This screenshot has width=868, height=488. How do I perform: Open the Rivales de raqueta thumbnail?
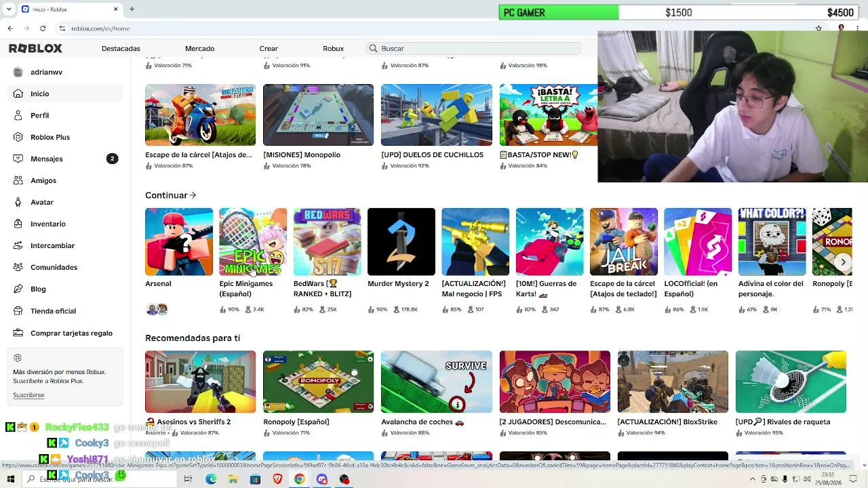point(791,382)
